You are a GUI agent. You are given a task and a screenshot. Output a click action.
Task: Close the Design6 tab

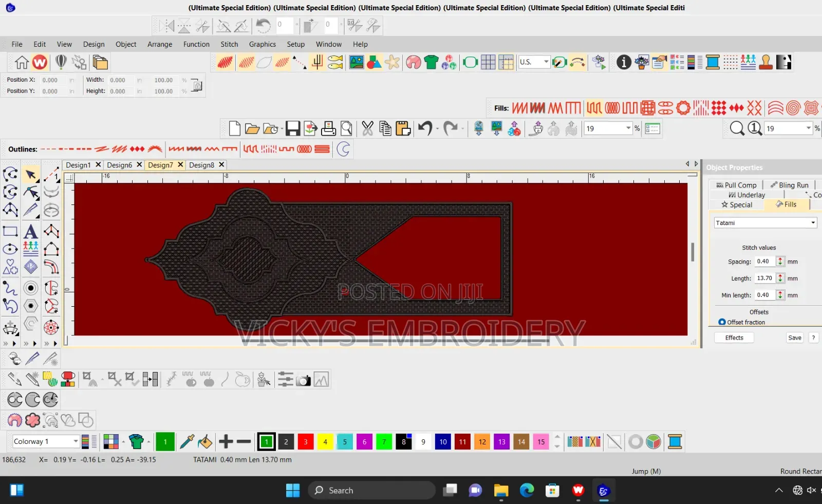[139, 164]
